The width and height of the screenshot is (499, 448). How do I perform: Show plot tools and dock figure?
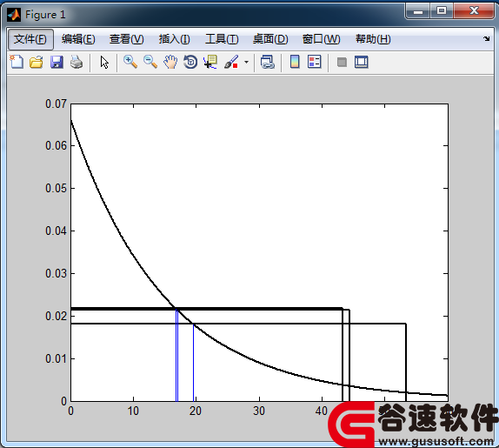361,62
